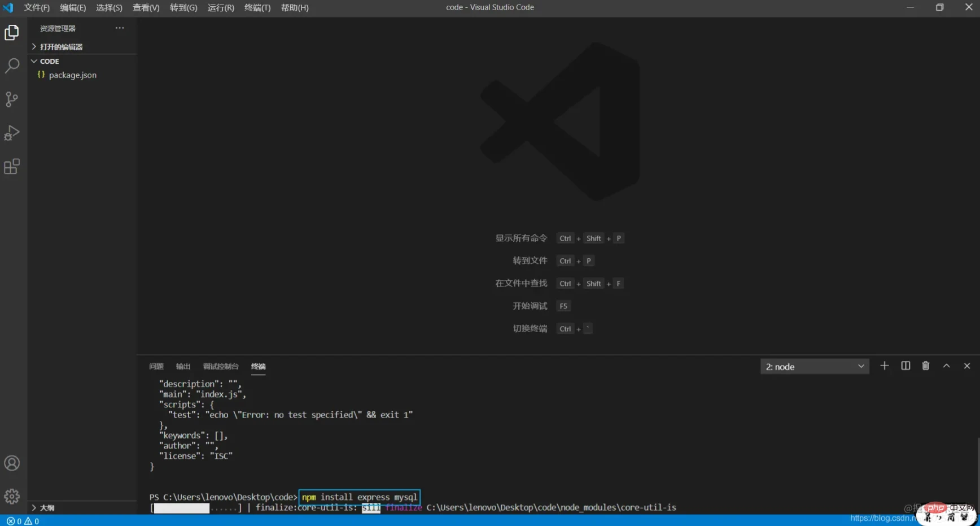The height and width of the screenshot is (526, 980).
Task: Click the npm install progress bar
Action: coord(196,508)
